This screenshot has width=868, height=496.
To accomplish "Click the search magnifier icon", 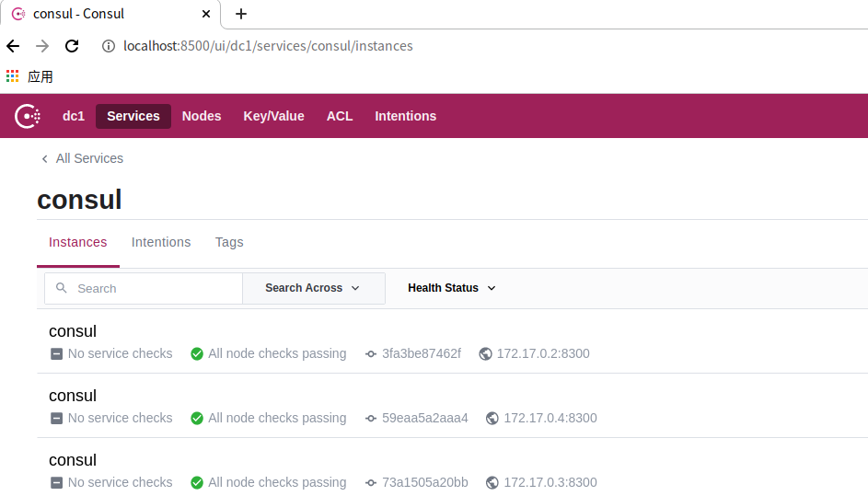I will [62, 288].
